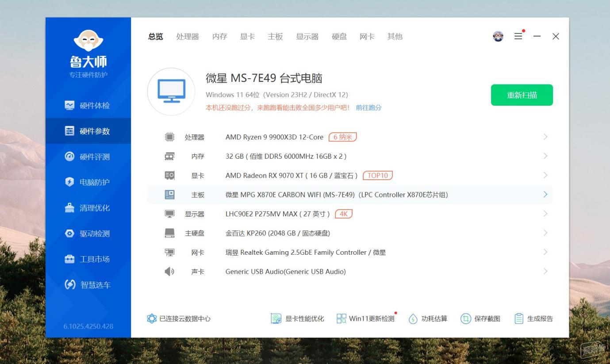610x364 pixels.
Task: Click Realtek Gaming 2.5GbE controller text
Action: [x=306, y=253]
